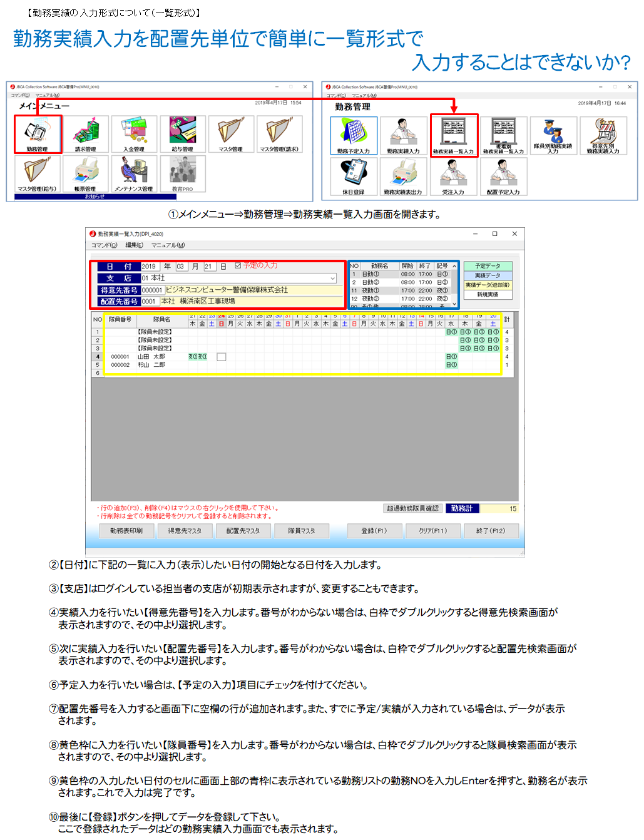
Task: Open the 勤務予定入力 calendar icon
Action: click(354, 135)
